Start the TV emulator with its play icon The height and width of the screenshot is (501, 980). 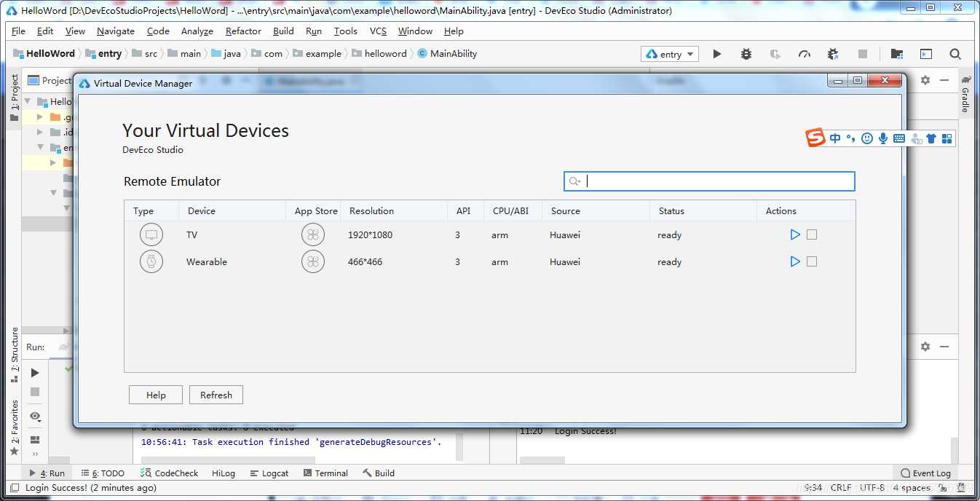[x=795, y=234]
